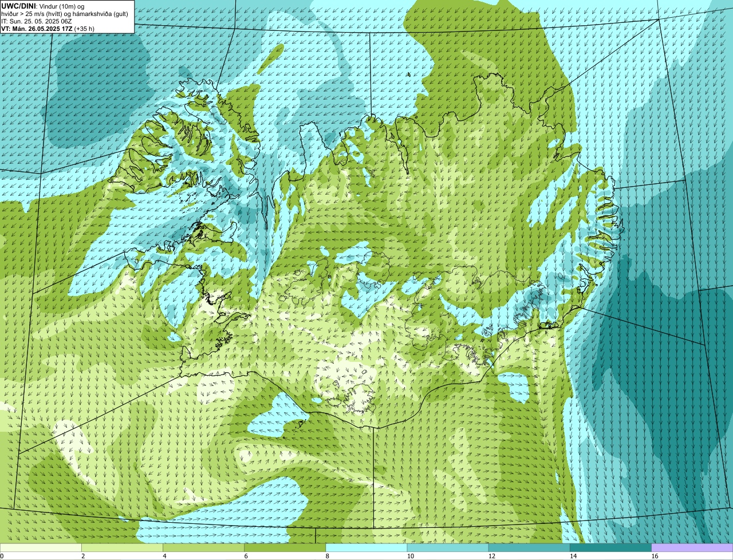Click the legend scale label '0'

(x=2, y=556)
